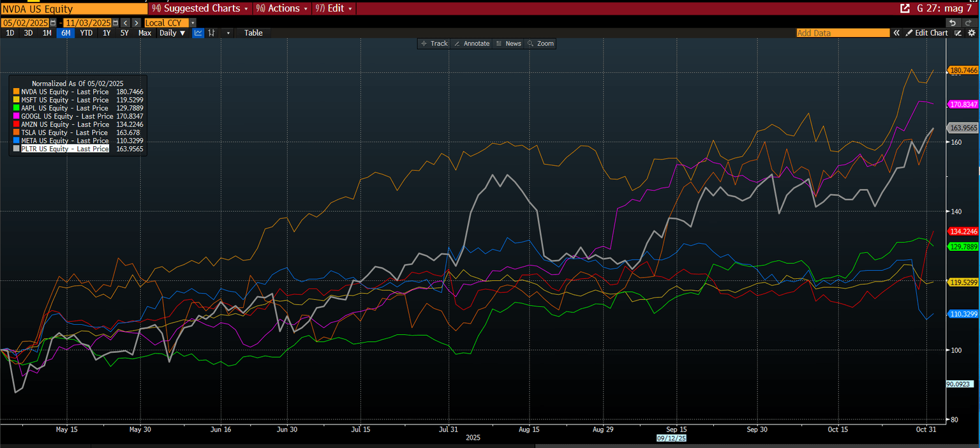Collapse panel with double-chevron icon
This screenshot has width=980, height=448.
pos(896,33)
